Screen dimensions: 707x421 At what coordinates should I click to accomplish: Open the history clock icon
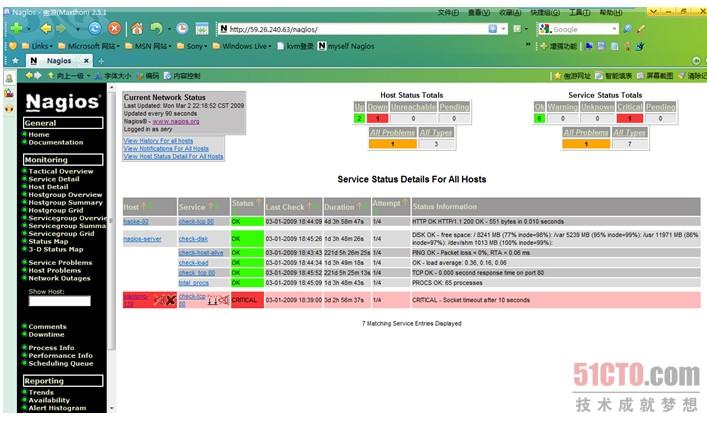[182, 29]
